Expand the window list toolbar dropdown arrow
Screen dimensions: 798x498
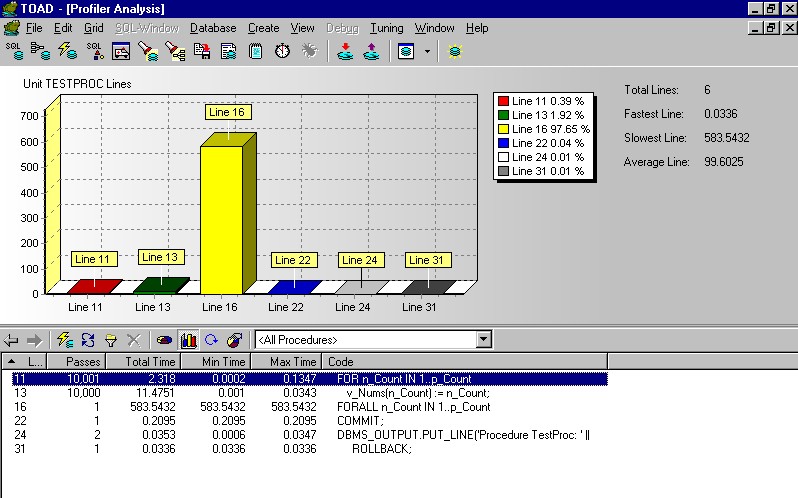[428, 50]
